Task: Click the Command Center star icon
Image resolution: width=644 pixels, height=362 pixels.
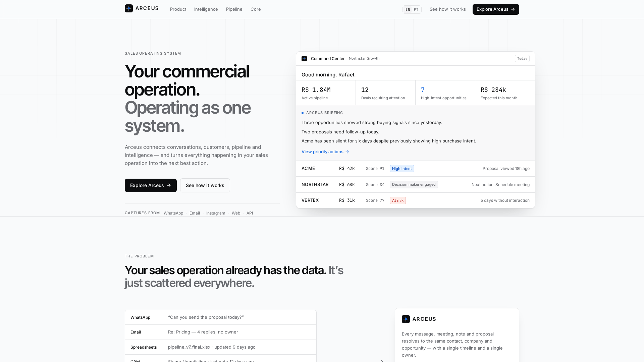Action: click(304, 59)
